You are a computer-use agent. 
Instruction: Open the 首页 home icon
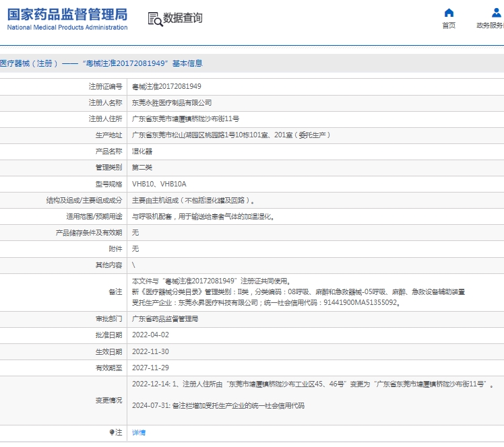449,13
